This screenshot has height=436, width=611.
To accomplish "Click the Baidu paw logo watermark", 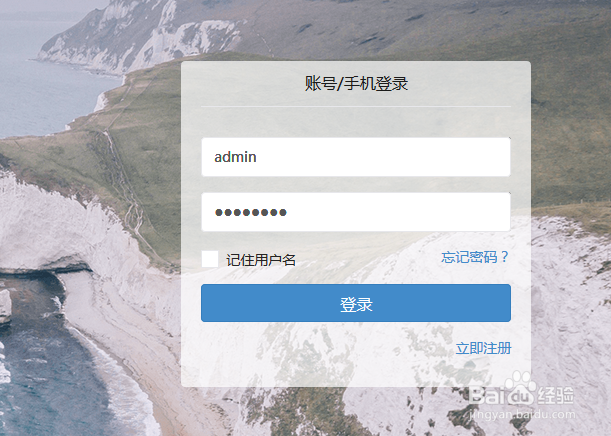I will pos(521,388).
